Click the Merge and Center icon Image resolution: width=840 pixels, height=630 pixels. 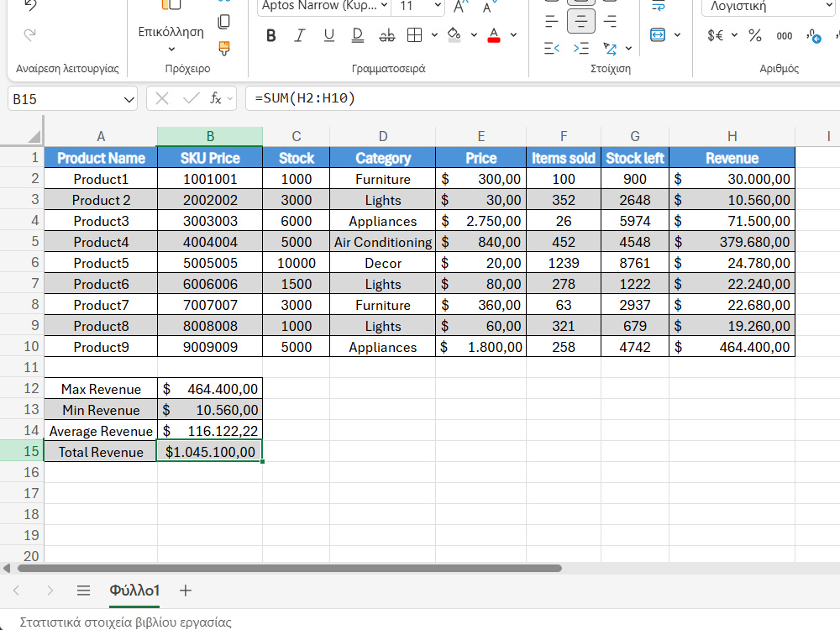tap(658, 34)
